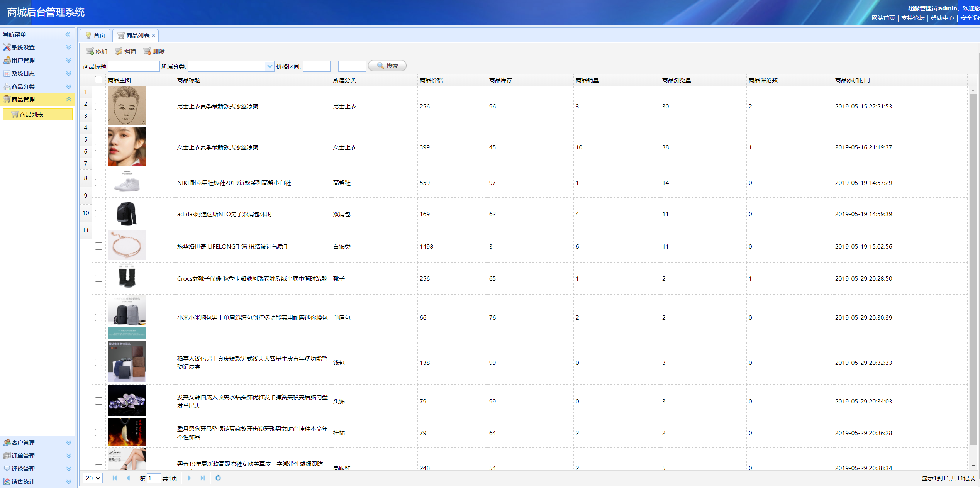The image size is (980, 488).
Task: Click the bracelet product thumbnail
Action: click(x=127, y=246)
